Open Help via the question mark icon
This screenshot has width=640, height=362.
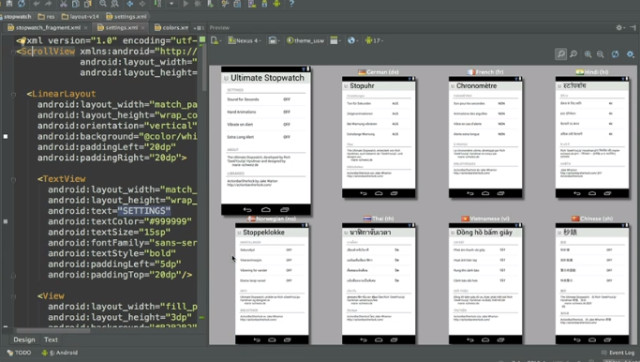pos(291,4)
